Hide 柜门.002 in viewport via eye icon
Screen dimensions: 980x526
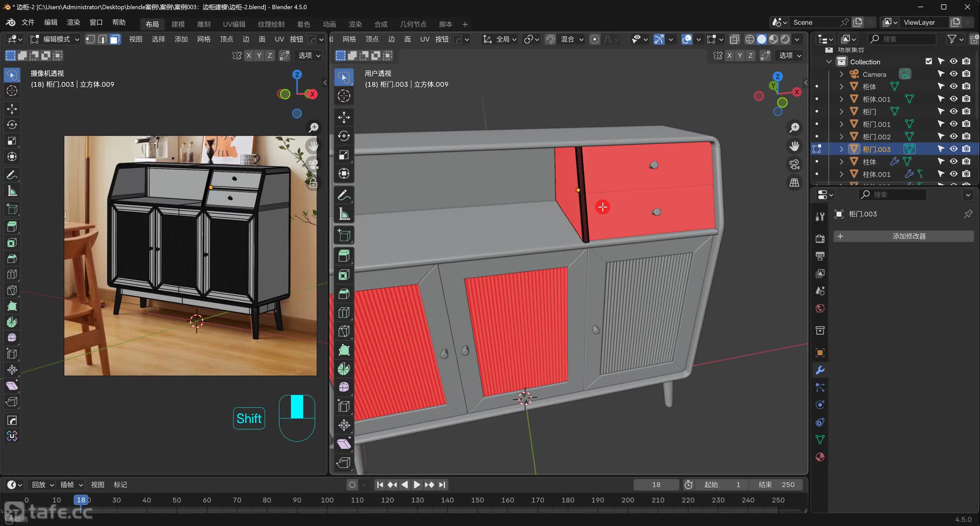(954, 136)
